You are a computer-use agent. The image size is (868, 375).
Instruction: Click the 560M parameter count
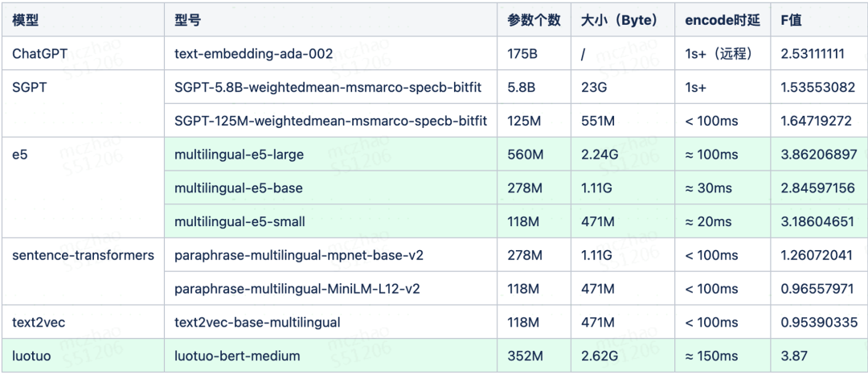coord(526,155)
